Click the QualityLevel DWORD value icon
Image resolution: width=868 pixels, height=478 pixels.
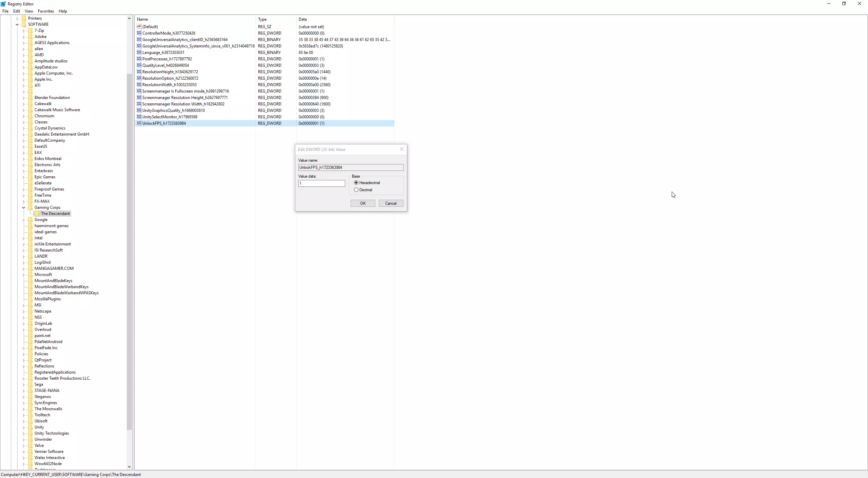[x=139, y=65]
